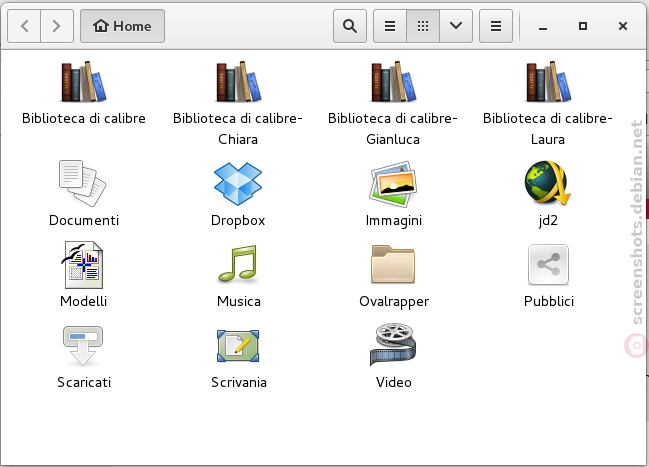Click the 'Dropbox' label text

[238, 220]
